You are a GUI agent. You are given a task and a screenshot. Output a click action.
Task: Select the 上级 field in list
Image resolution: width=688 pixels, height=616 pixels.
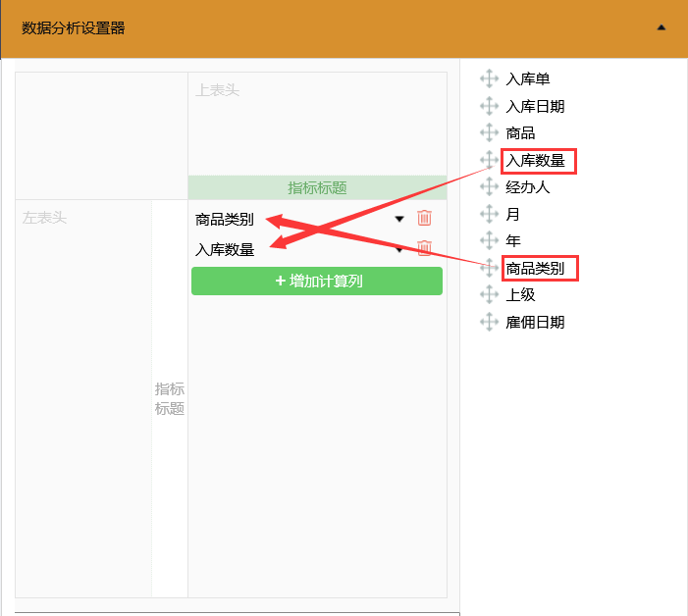click(520, 294)
